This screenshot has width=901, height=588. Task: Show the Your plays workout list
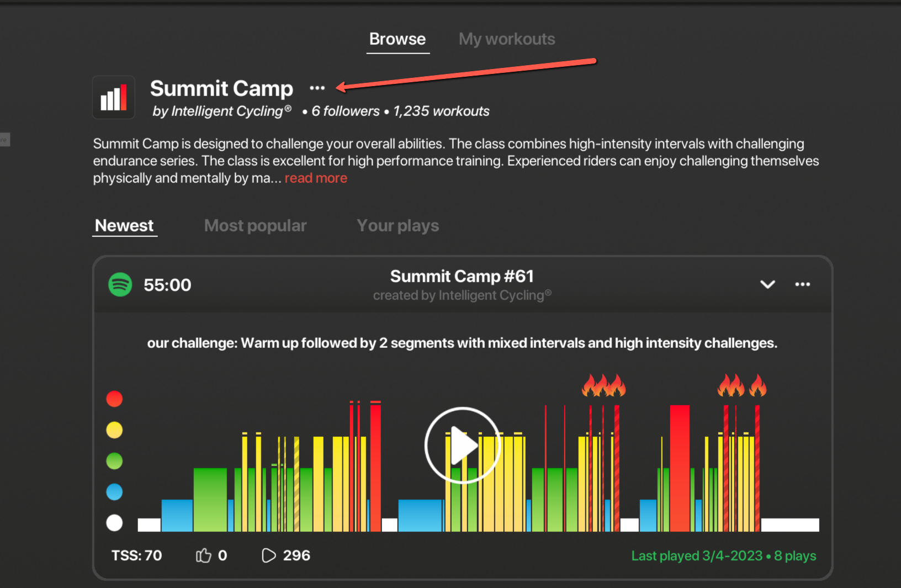click(397, 226)
